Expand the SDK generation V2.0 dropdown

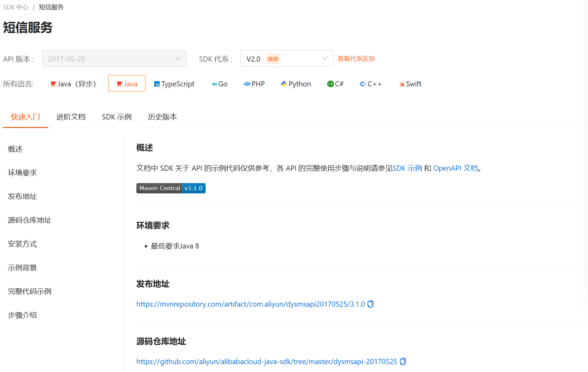click(287, 59)
